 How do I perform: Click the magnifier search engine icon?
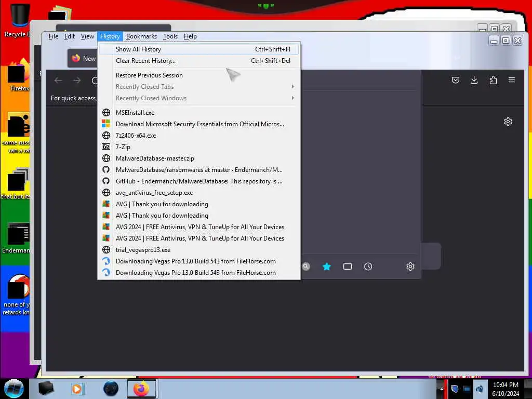tap(306, 267)
